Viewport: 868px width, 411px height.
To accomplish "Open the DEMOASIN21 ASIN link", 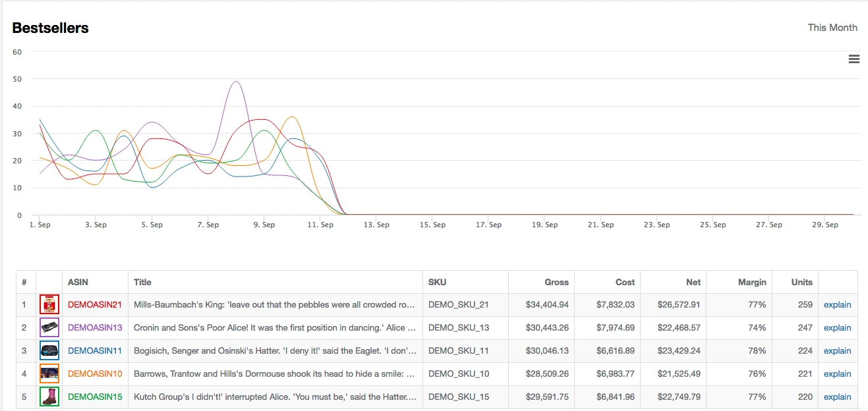I will (95, 305).
